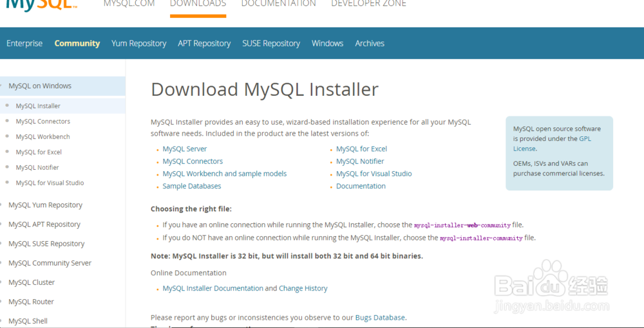The image size is (644, 328).
Task: Open Yum Repository in the blue menu bar
Action: click(139, 44)
